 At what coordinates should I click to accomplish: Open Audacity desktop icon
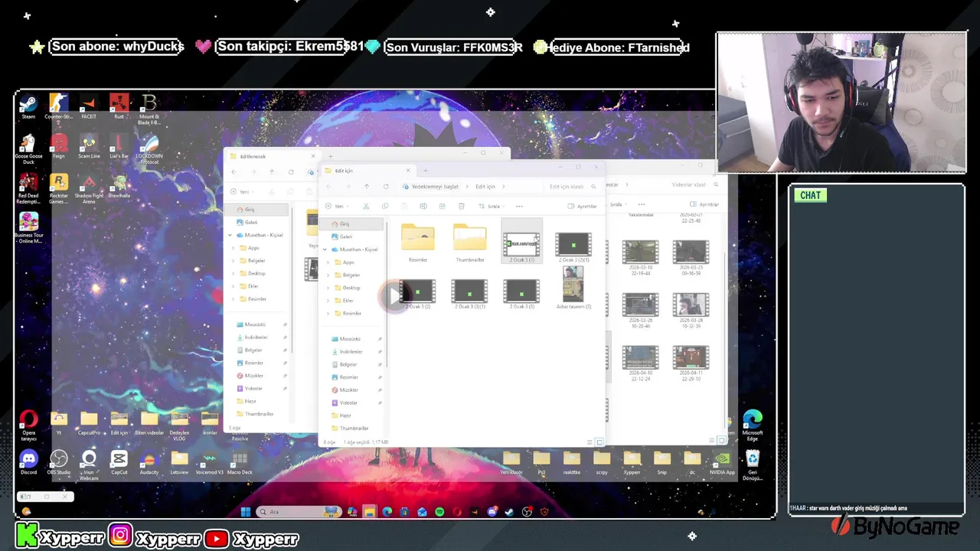[149, 462]
